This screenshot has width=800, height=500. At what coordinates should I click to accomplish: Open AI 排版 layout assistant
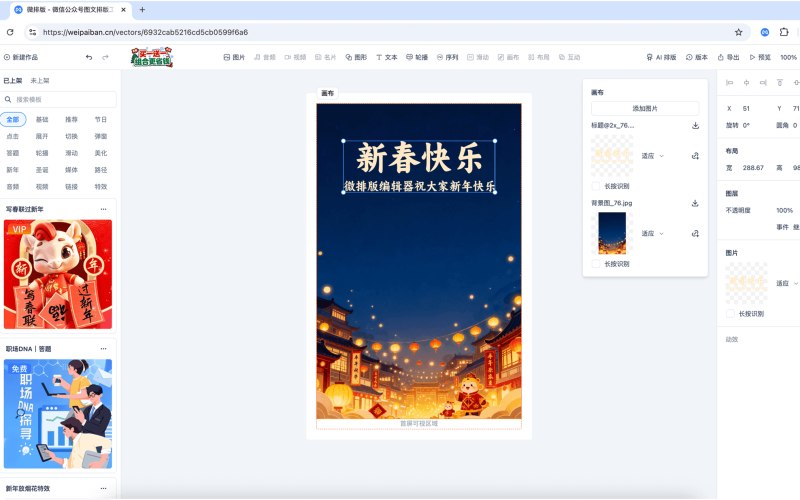coord(661,57)
